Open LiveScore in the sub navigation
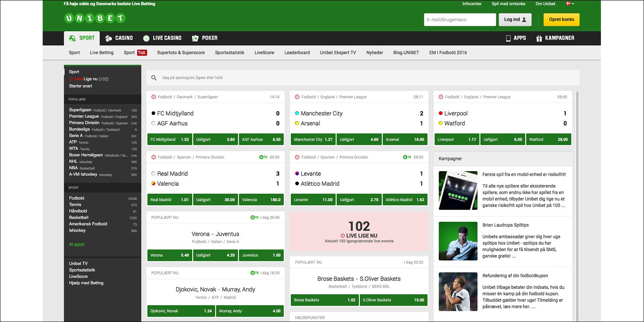Viewport: 644px width, 322px height. coord(264,53)
